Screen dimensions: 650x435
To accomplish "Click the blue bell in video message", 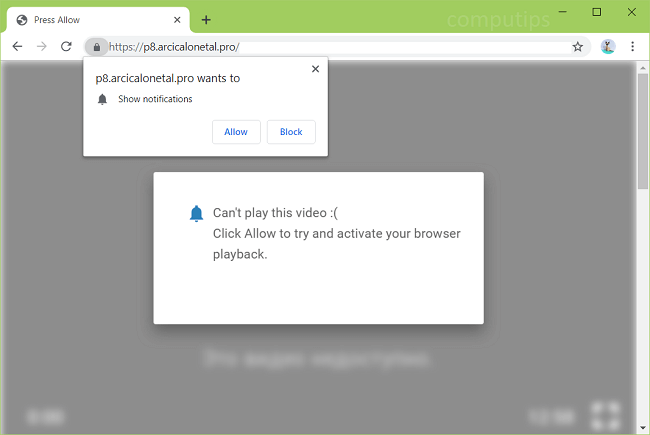I will point(196,213).
